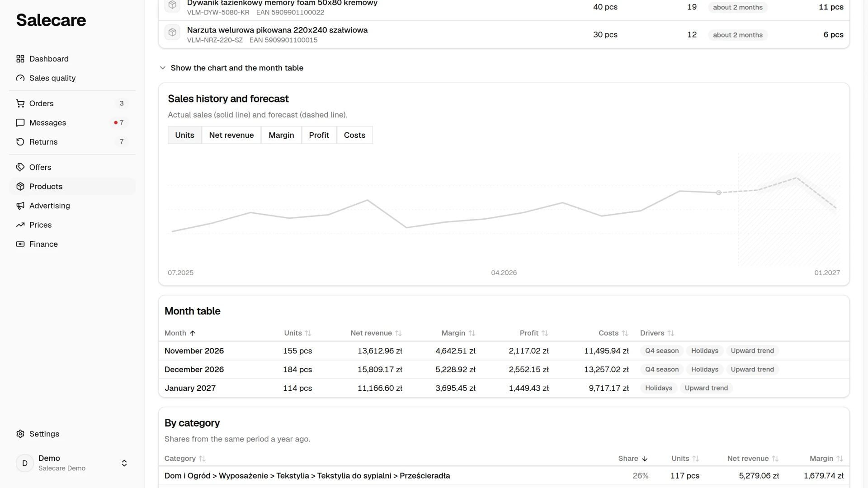Open the Dashboard grid icon
868x488 pixels.
point(20,59)
